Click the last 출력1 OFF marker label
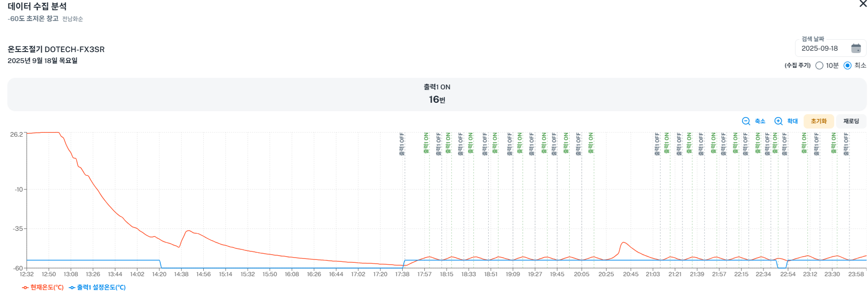The image size is (868, 291). [x=846, y=144]
